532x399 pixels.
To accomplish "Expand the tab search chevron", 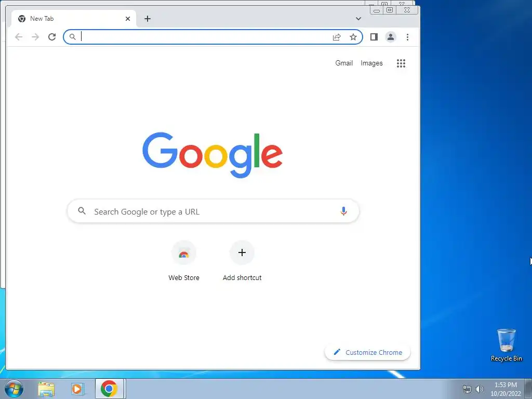I will [x=358, y=19].
